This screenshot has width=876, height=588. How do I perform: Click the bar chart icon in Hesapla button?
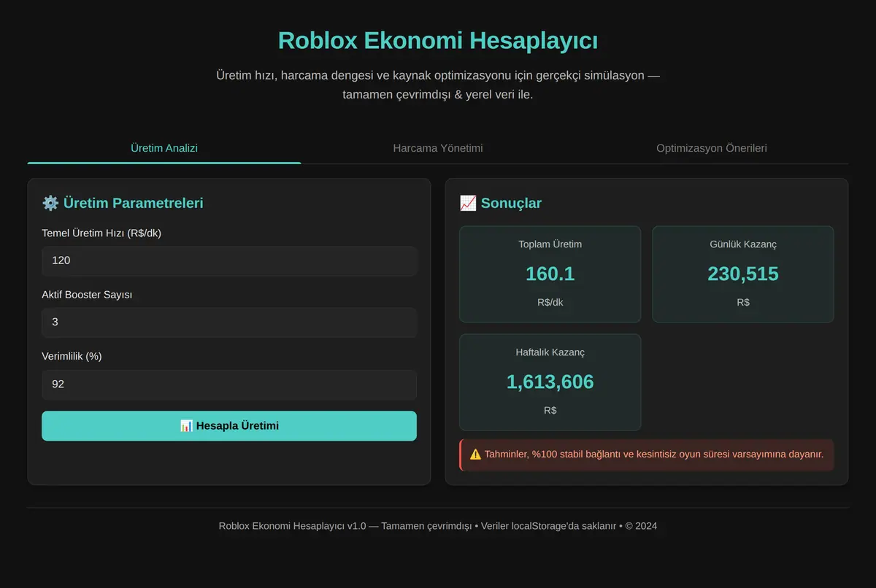click(186, 426)
